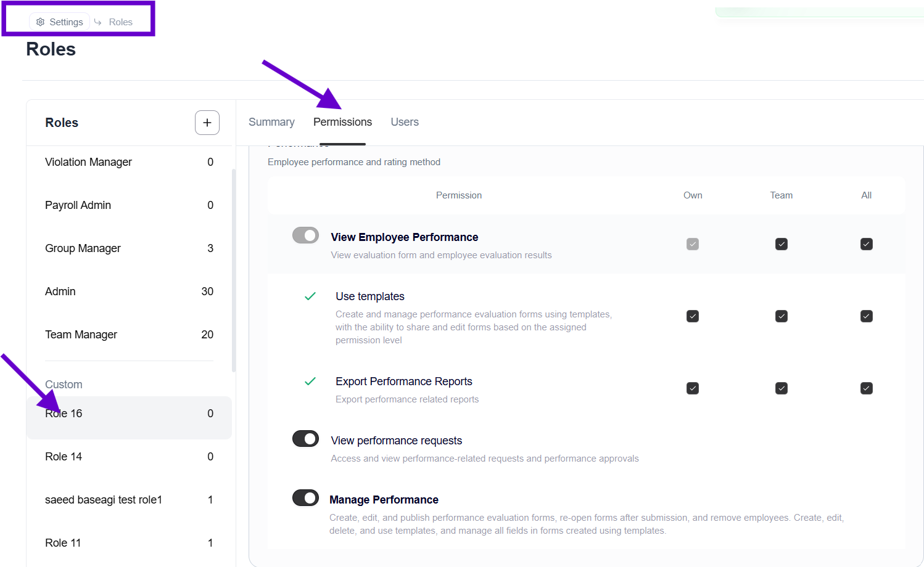Switch to the Summary tab
The width and height of the screenshot is (924, 567).
pos(271,122)
